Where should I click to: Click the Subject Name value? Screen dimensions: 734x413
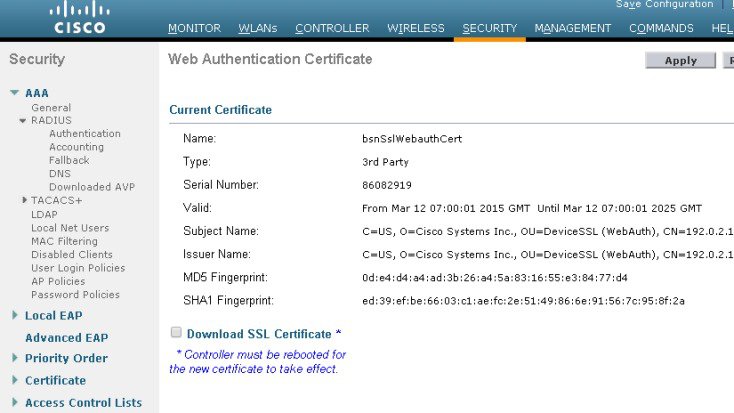tap(548, 231)
